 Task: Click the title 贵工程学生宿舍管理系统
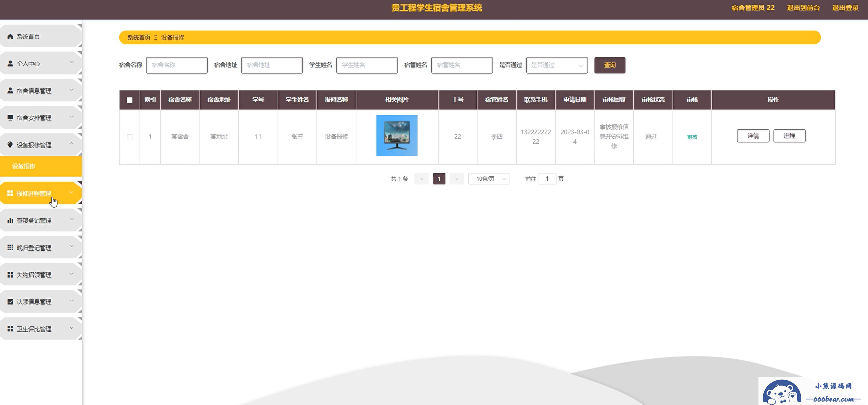(x=437, y=8)
